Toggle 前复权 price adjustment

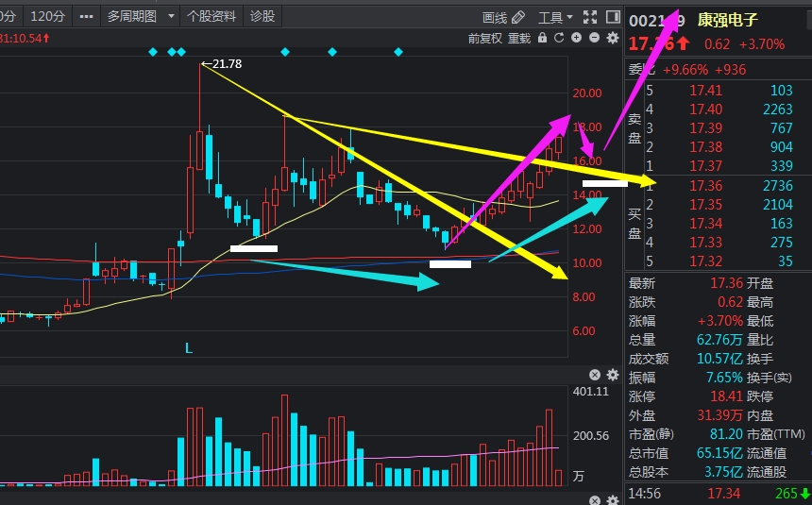coord(485,39)
